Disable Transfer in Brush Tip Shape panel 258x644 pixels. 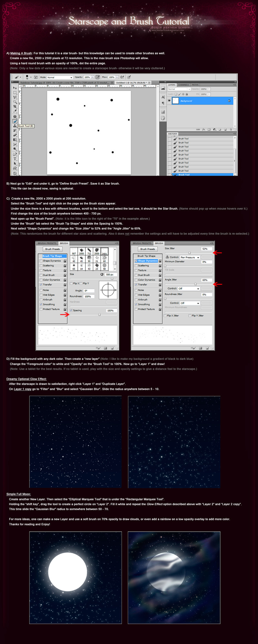coord(41,285)
